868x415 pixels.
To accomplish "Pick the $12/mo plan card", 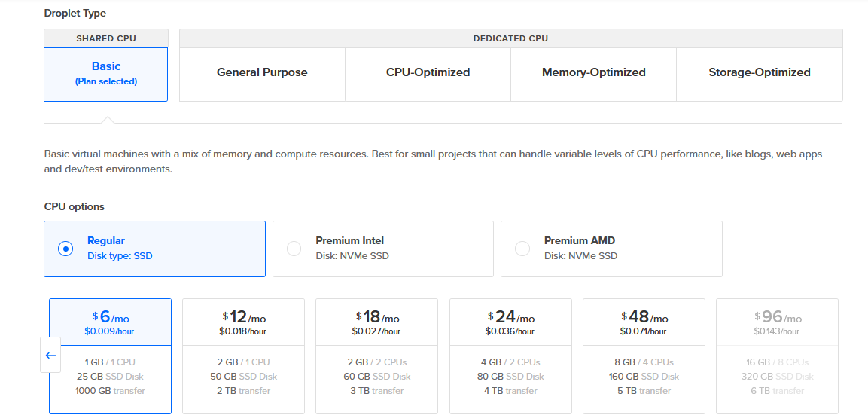I will tap(244, 356).
